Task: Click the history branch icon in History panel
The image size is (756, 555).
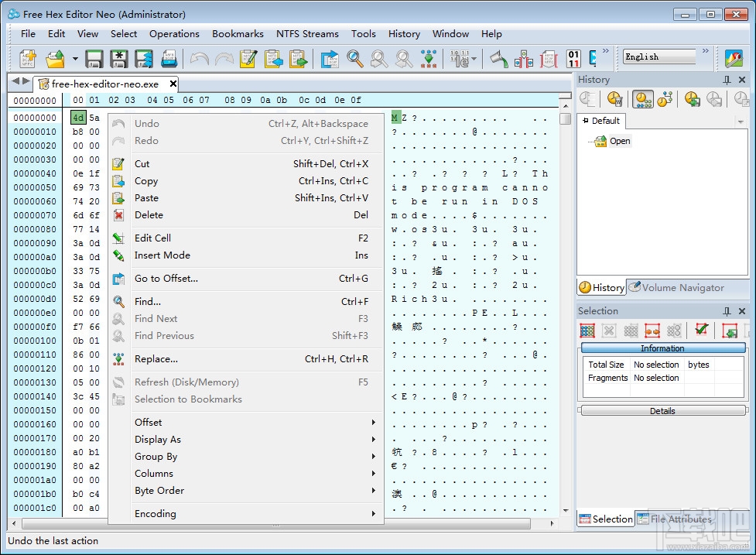Action: [x=665, y=99]
